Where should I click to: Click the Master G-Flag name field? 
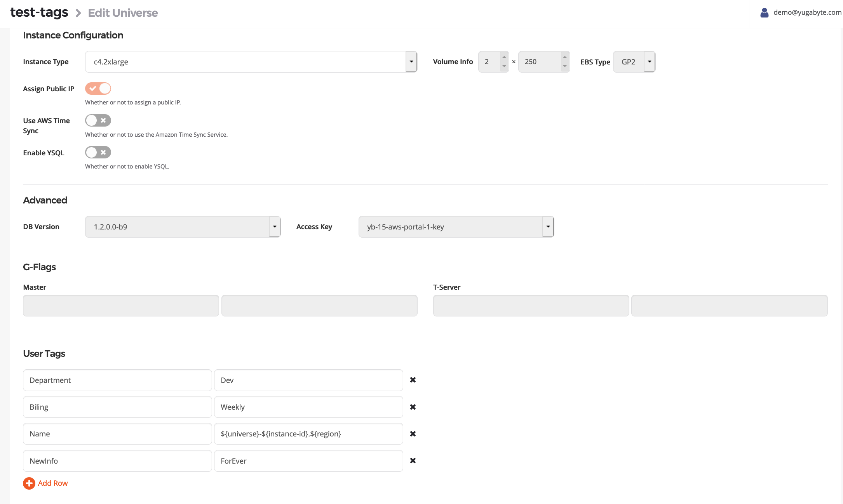[121, 306]
